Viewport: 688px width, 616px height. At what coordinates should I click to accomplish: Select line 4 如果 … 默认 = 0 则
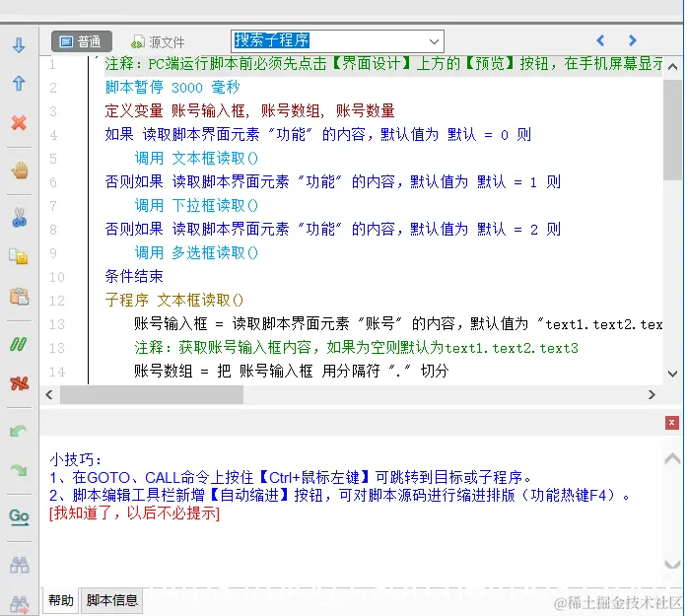(x=317, y=135)
